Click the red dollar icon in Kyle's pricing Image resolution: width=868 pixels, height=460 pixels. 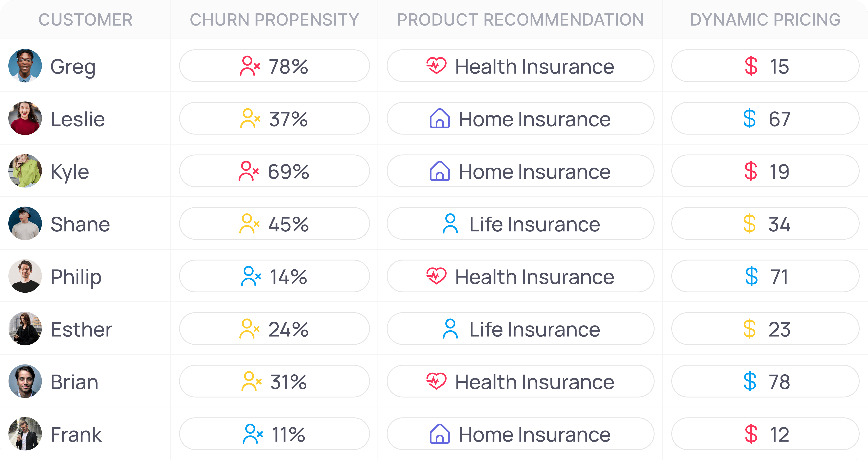751,171
